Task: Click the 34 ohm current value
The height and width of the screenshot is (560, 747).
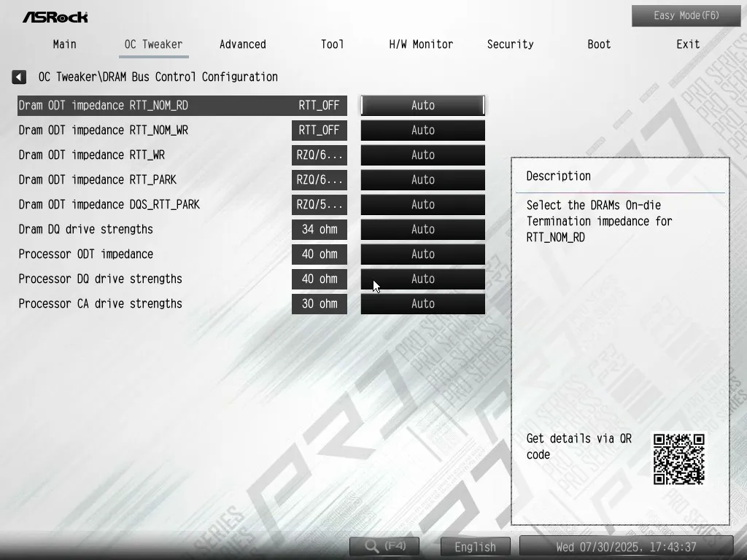Action: pos(320,229)
